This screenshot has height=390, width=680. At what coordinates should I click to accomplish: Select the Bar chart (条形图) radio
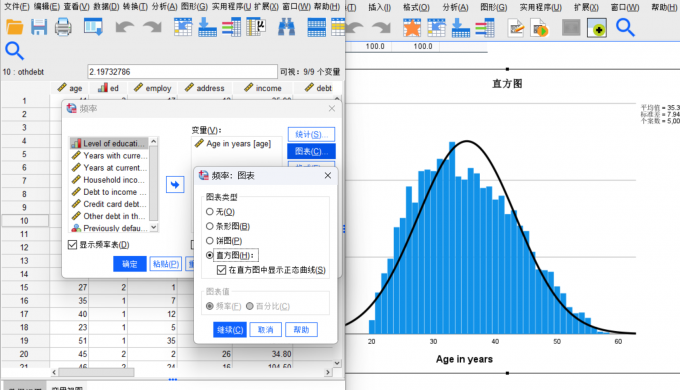coord(210,226)
